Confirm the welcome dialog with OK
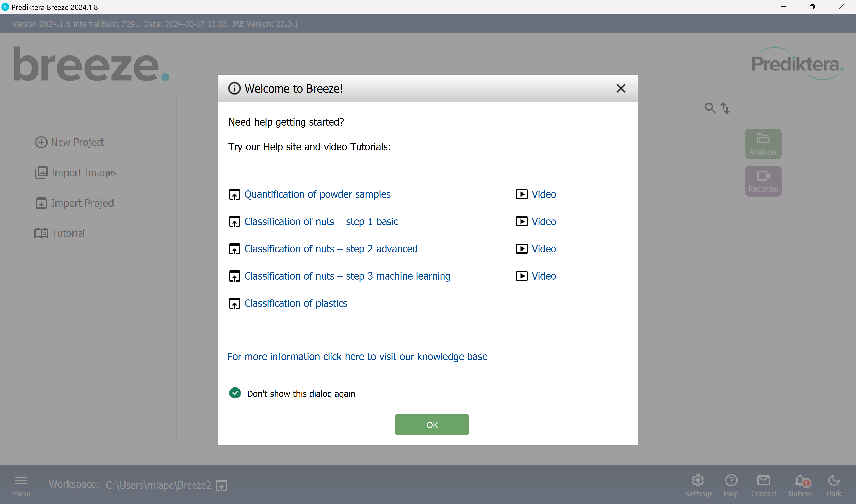 click(x=431, y=424)
